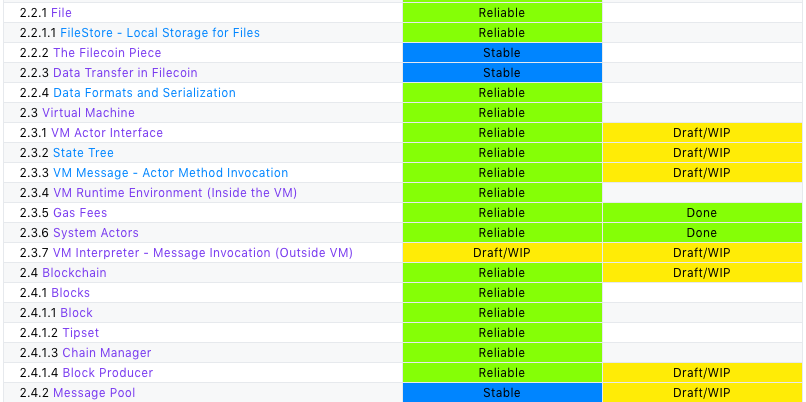Visit VM Runtime Environment (Inside the VM)
The height and width of the screenshot is (402, 806).
[174, 193]
